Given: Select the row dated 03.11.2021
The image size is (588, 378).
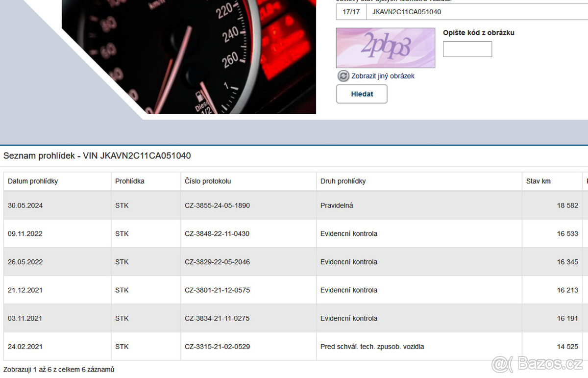Looking at the screenshot, I should [x=25, y=318].
